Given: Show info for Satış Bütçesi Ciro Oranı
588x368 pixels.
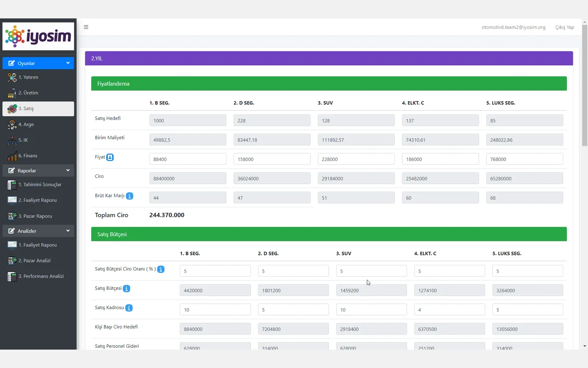Looking at the screenshot, I should 161,269.
